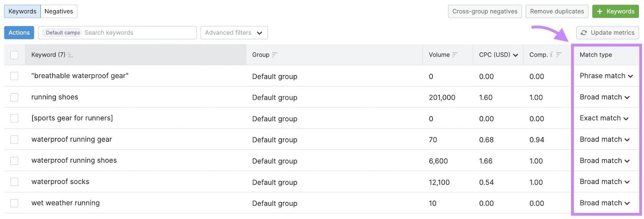Image resolution: width=644 pixels, height=219 pixels.
Task: Check the waterproof socks row
Action: pos(14,182)
